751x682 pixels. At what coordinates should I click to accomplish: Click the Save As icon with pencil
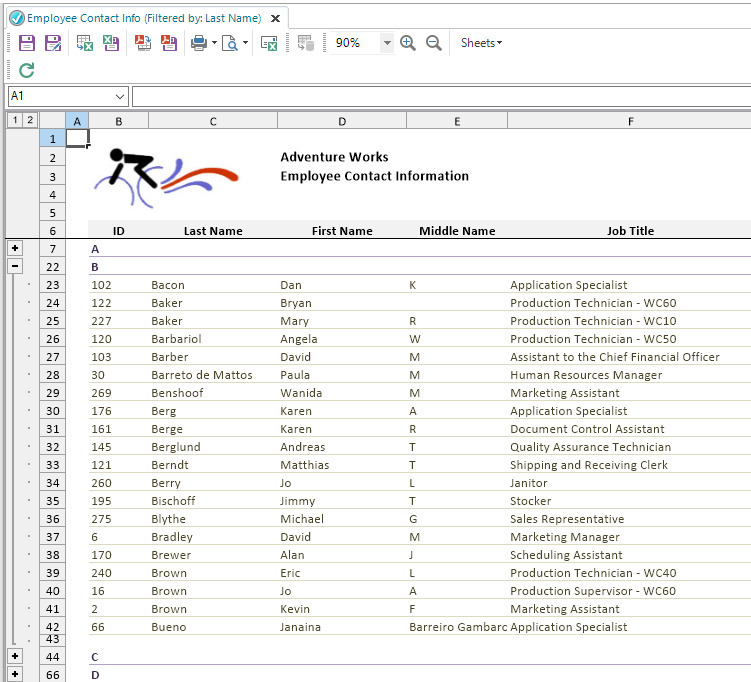point(53,43)
